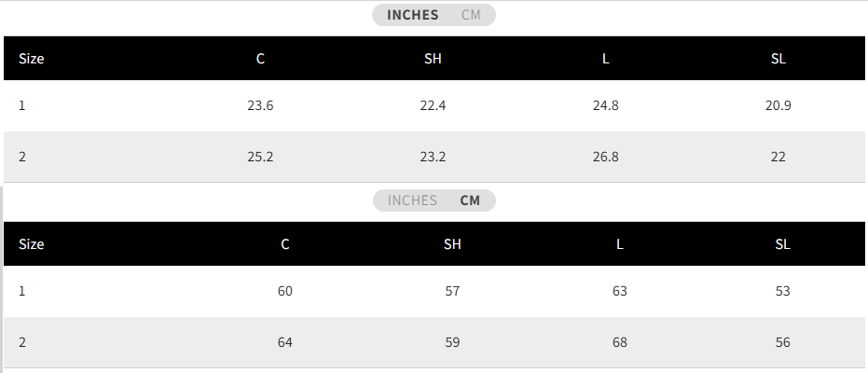868x373 pixels.
Task: Click the sleeve length value 22
Action: pos(778,158)
